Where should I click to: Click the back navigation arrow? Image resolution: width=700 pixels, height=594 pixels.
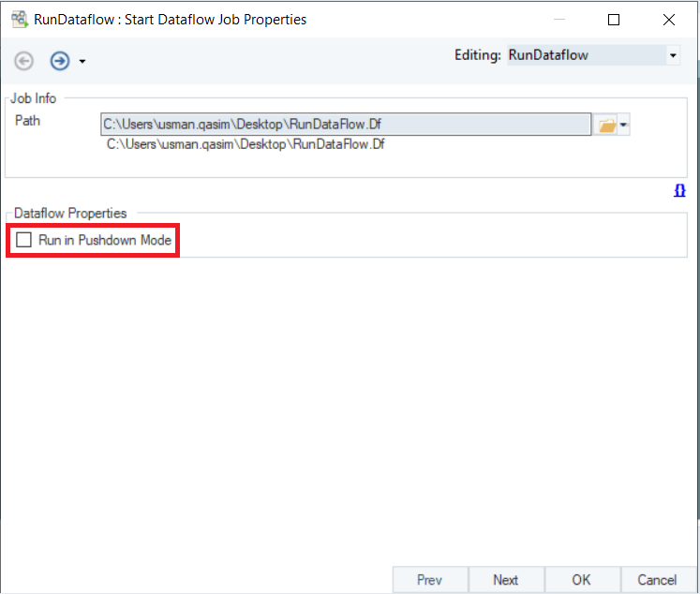click(24, 61)
